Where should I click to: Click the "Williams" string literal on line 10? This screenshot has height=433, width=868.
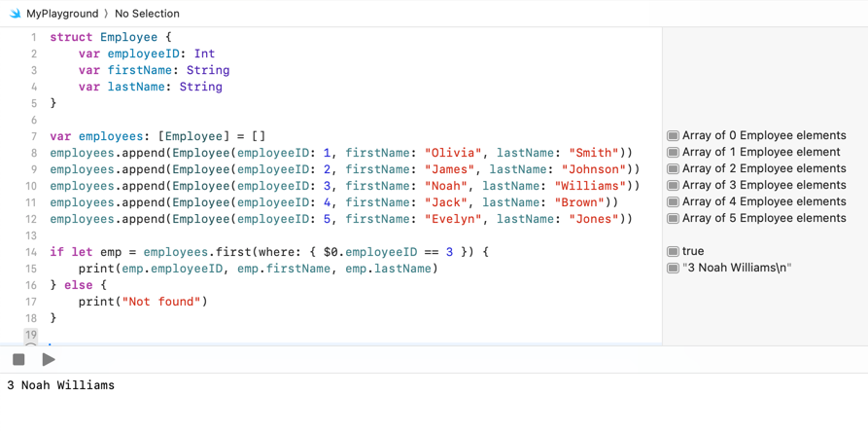pos(591,186)
